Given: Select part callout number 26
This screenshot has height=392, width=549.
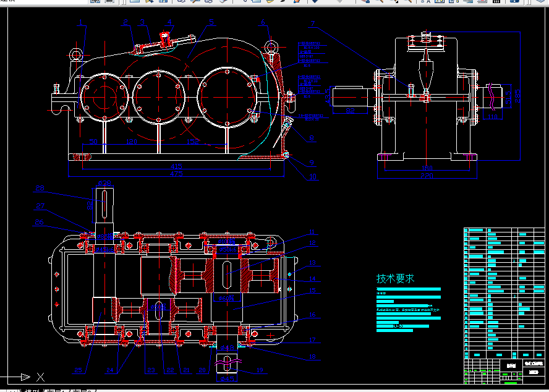Looking at the screenshot, I should (39, 222).
